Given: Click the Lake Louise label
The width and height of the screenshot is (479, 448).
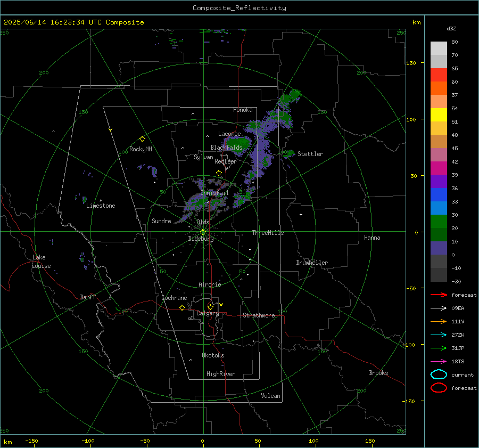Looking at the screenshot, I should (x=41, y=262).
